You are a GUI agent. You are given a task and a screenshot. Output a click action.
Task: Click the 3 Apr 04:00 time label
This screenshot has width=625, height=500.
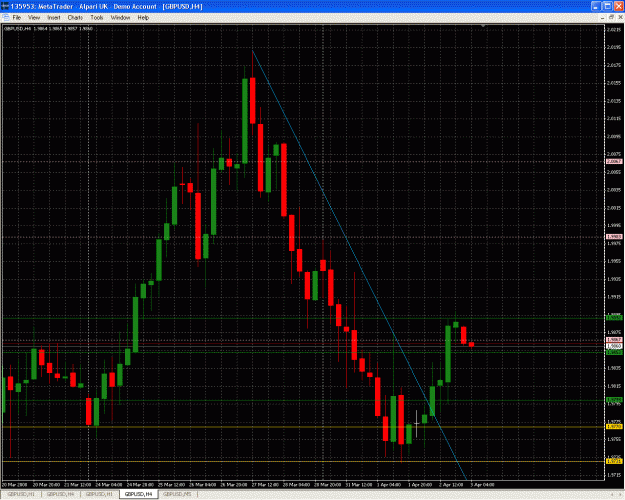483,485
